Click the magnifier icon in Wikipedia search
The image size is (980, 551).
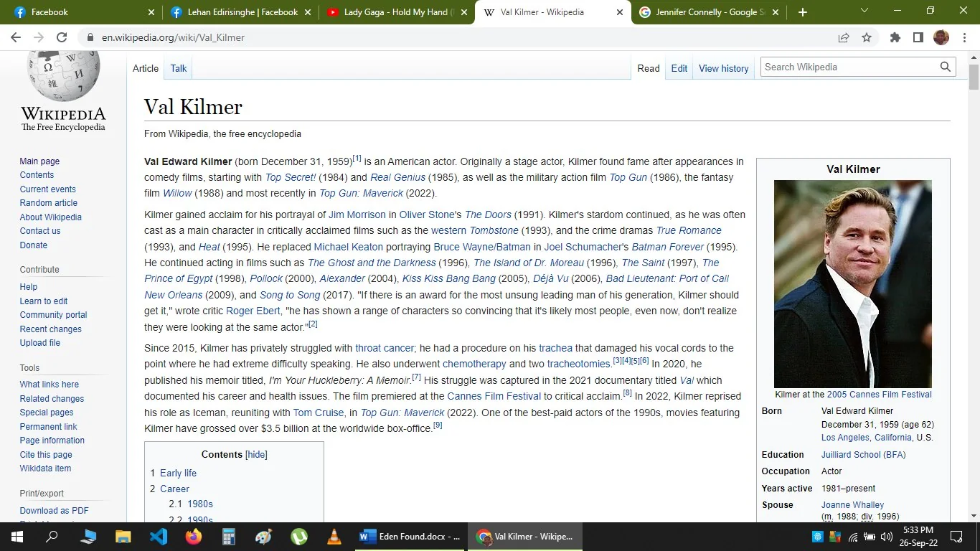[946, 67]
